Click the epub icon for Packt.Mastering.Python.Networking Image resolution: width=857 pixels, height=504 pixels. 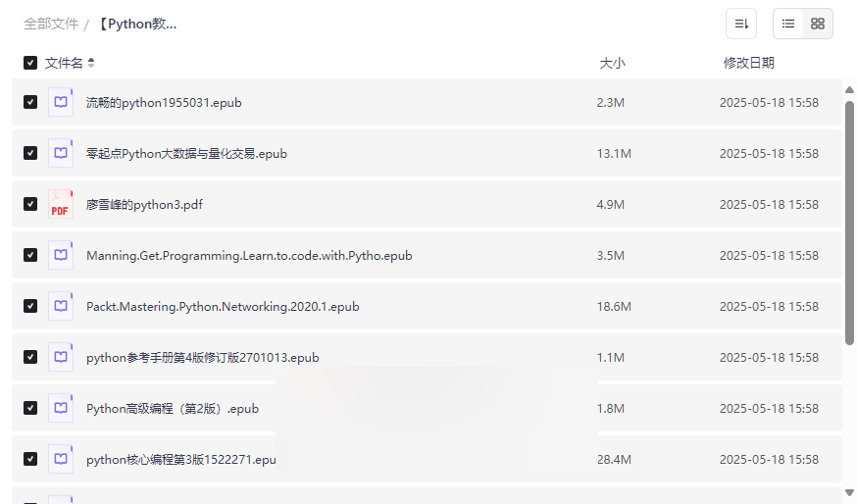[61, 306]
